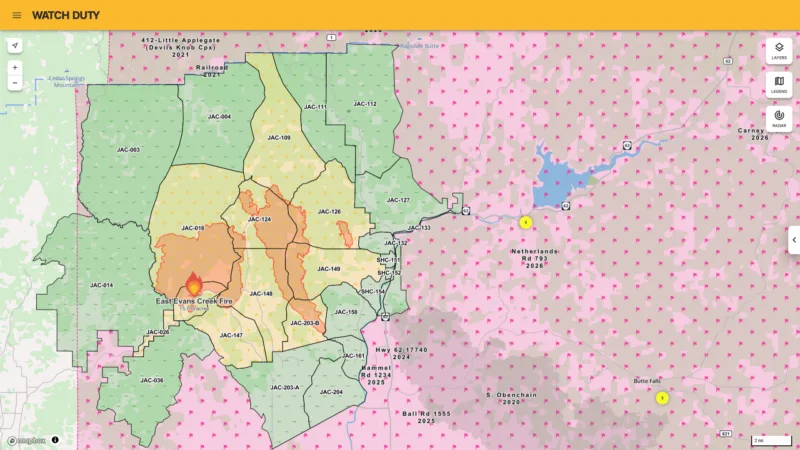Select evacuation zone JAC-124
The height and width of the screenshot is (450, 800).
(259, 219)
